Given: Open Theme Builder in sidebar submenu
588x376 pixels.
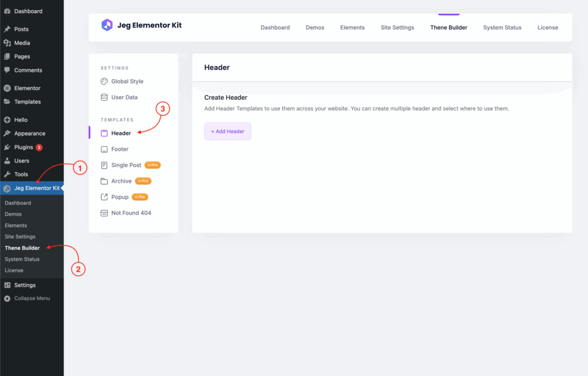Looking at the screenshot, I should (22, 248).
